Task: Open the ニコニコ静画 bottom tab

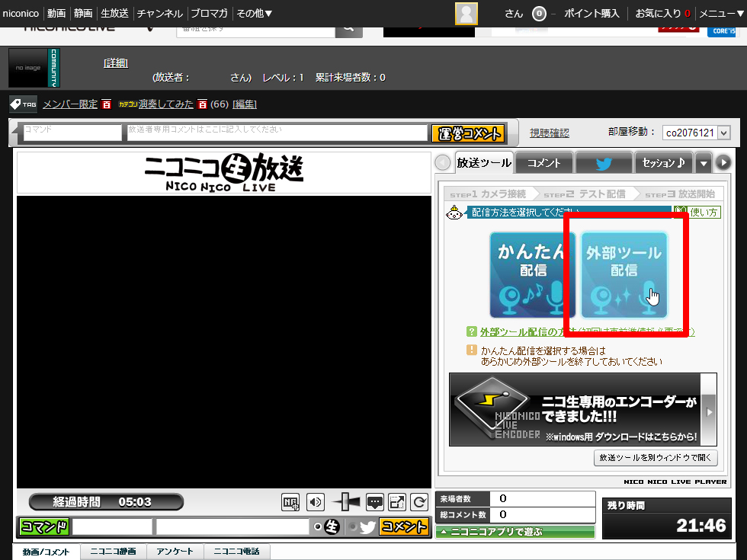Action: coord(114,552)
